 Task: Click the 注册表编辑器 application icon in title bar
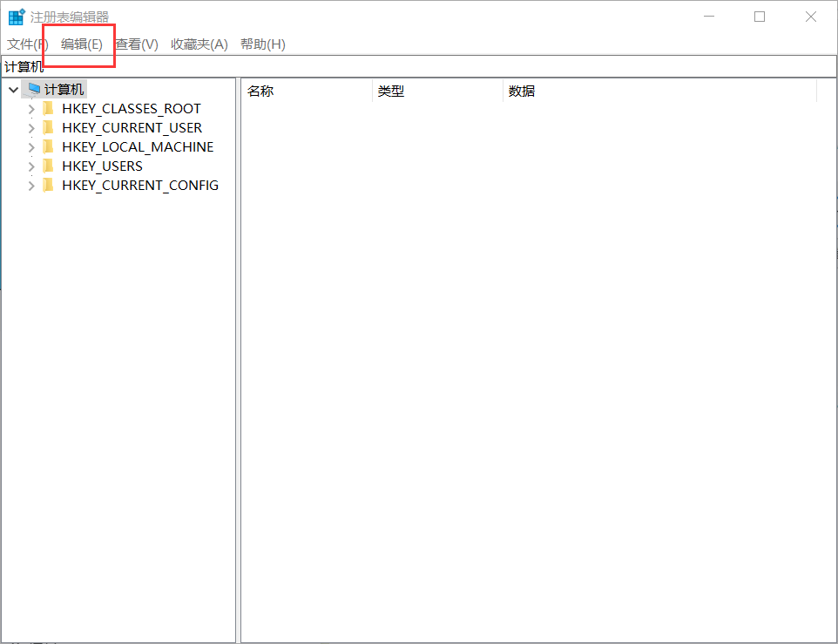15,17
